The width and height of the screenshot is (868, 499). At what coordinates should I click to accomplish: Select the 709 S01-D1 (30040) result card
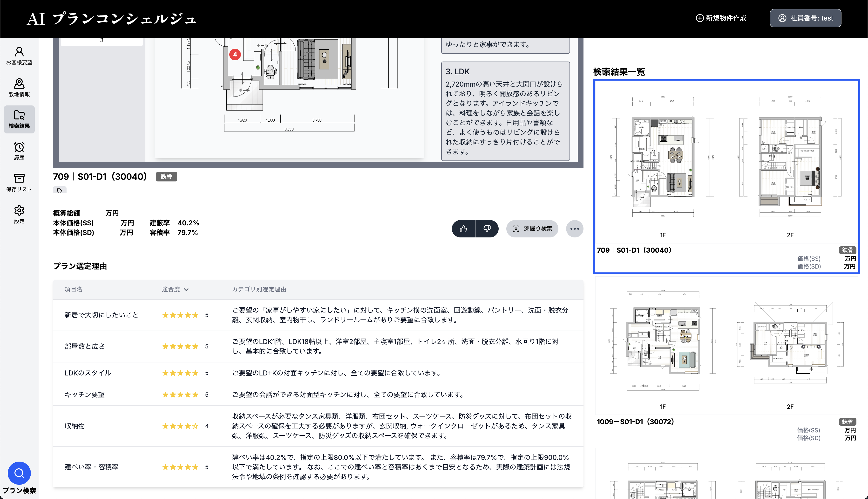(726, 176)
